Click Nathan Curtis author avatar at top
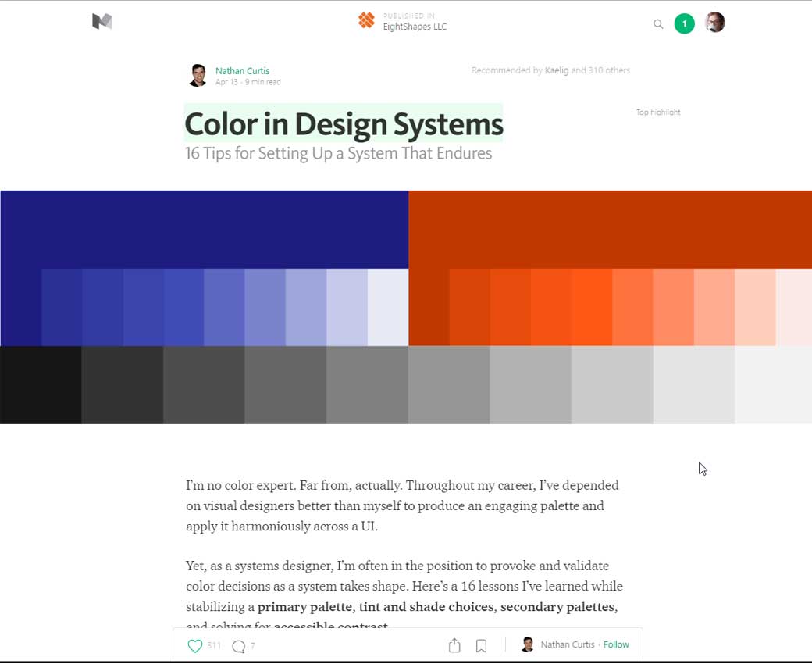Viewport: 812px width, 664px height. point(198,76)
